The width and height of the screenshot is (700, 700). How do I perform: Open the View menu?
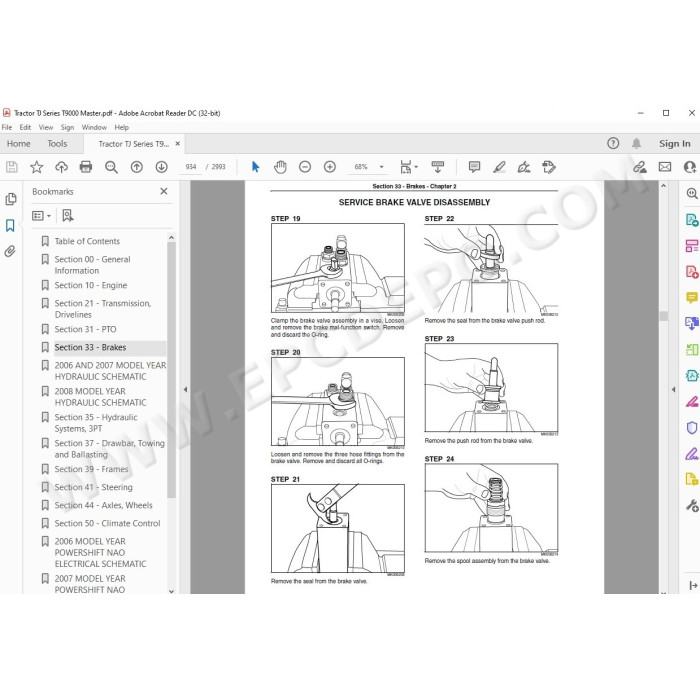pyautogui.click(x=46, y=127)
